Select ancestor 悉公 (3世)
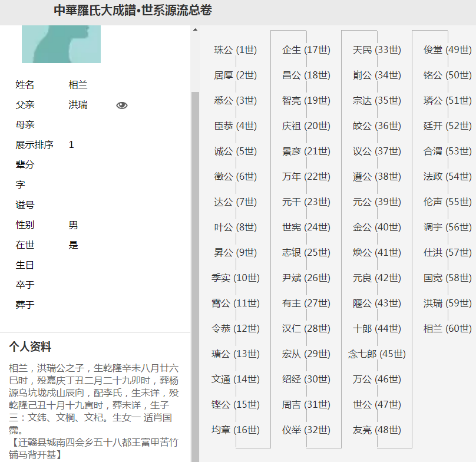Image resolution: width=476 pixels, height=462 pixels. click(235, 101)
